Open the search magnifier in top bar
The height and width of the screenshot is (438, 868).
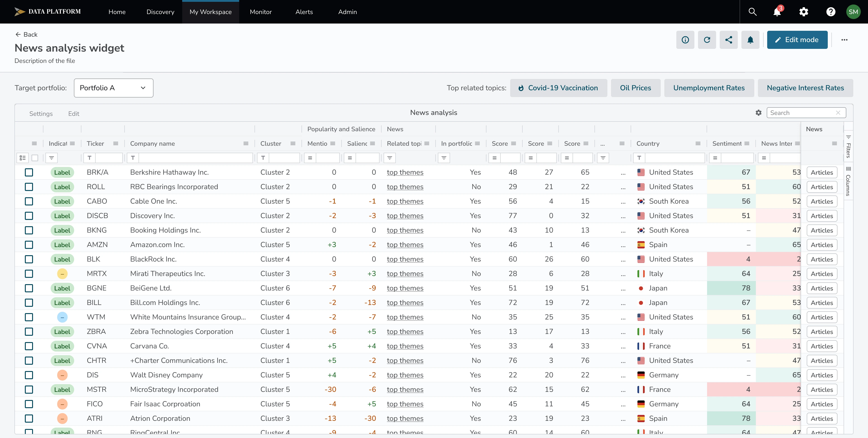(x=752, y=12)
